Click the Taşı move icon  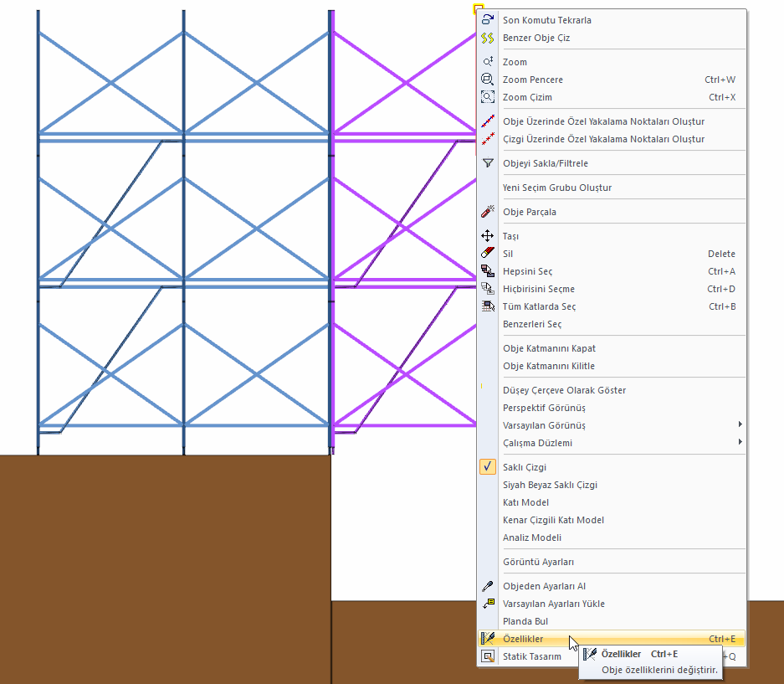[x=488, y=236]
